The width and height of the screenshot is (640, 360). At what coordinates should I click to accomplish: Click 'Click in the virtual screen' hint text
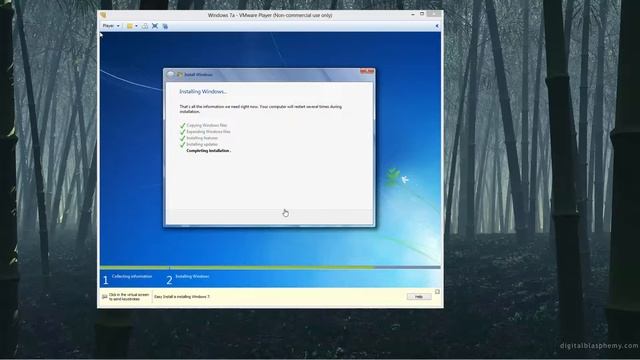(129, 297)
